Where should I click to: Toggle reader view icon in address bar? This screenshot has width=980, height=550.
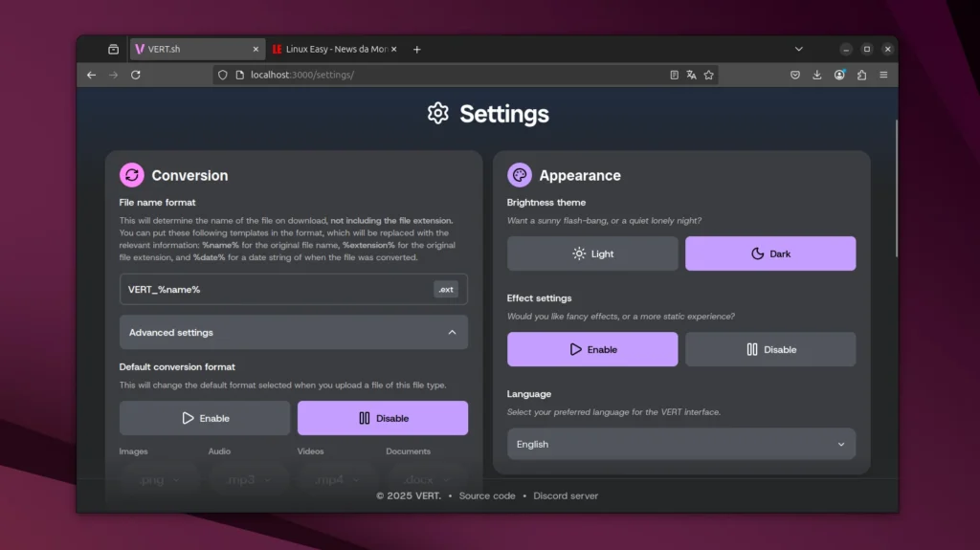point(674,75)
